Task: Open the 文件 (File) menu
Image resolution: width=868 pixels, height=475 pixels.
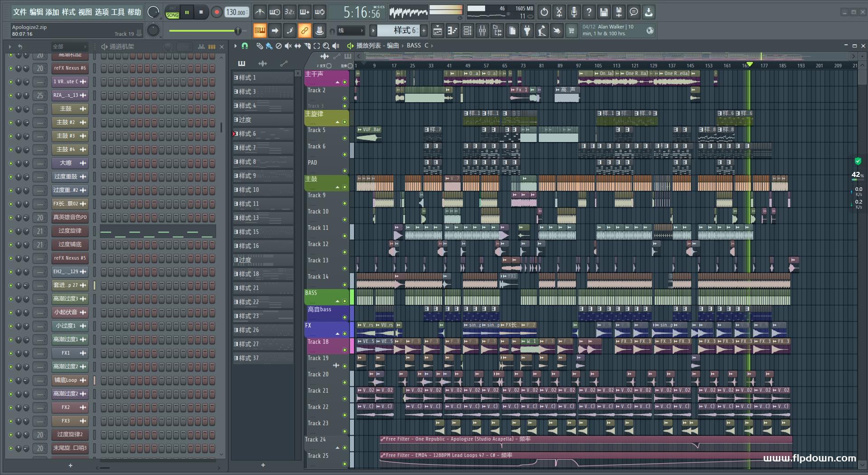Action: click(19, 12)
